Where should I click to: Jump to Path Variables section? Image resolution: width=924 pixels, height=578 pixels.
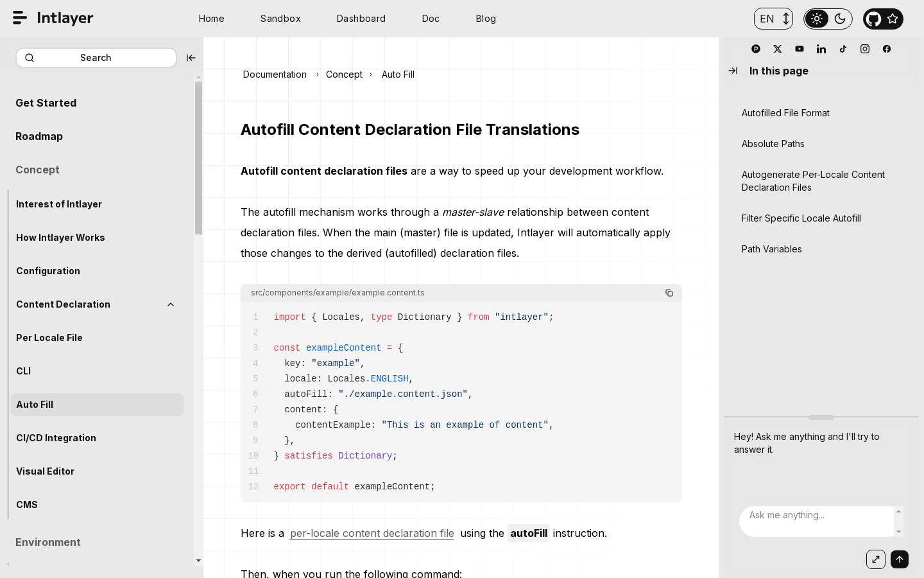coord(772,249)
